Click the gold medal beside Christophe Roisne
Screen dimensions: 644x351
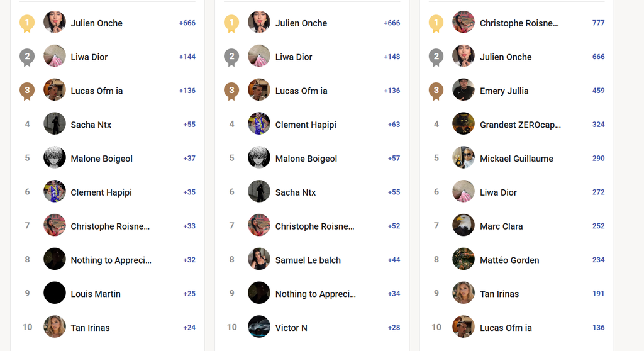click(436, 23)
